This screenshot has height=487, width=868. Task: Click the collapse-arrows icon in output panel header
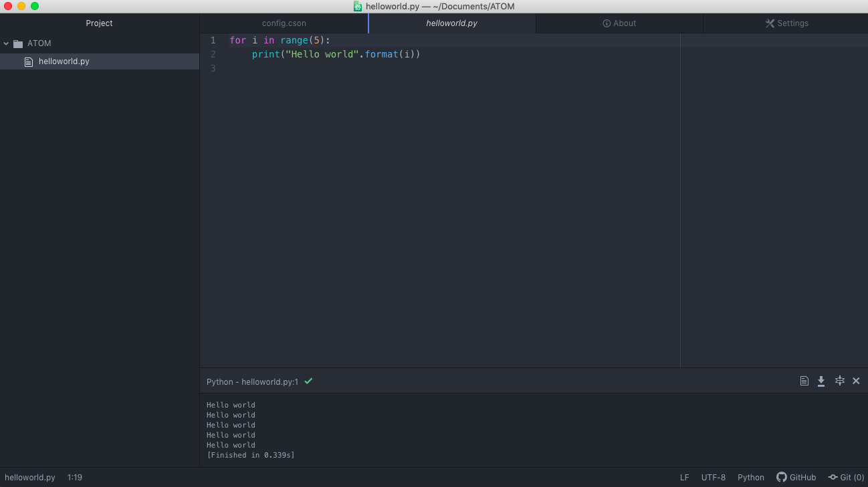(x=839, y=381)
